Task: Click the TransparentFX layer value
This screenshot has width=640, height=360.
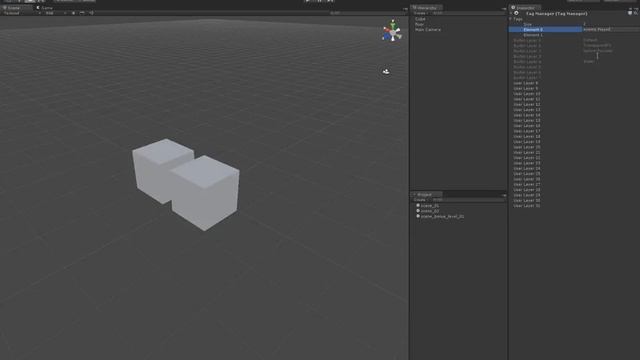Action: coord(598,45)
